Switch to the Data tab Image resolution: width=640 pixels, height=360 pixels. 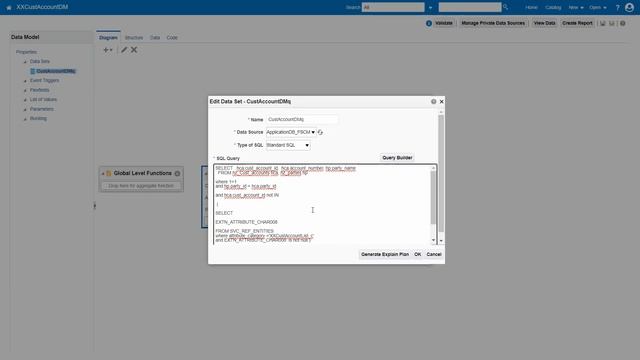click(155, 38)
